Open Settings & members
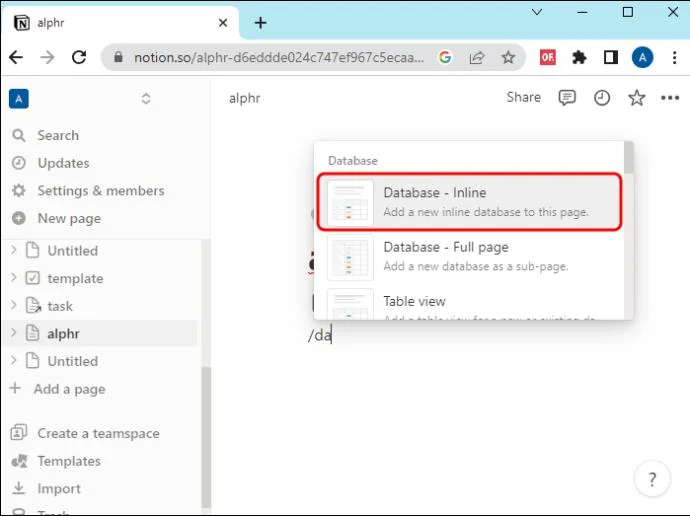This screenshot has width=690, height=516. 101,191
